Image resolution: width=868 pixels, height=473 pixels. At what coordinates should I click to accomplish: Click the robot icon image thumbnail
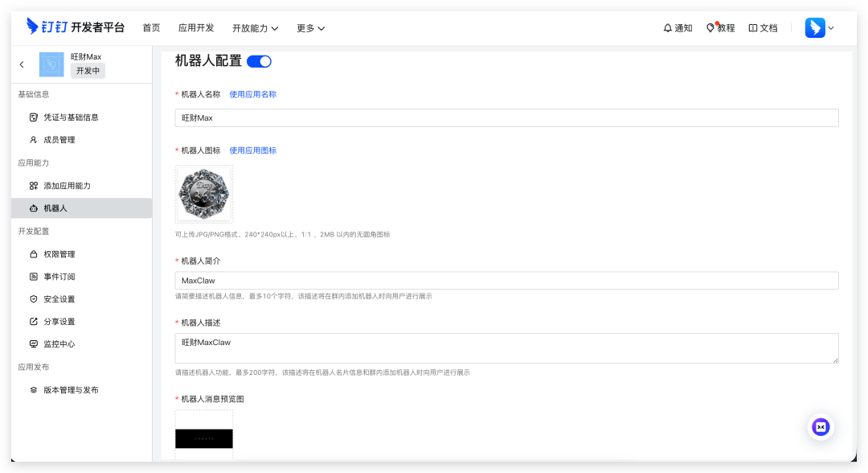coord(204,194)
